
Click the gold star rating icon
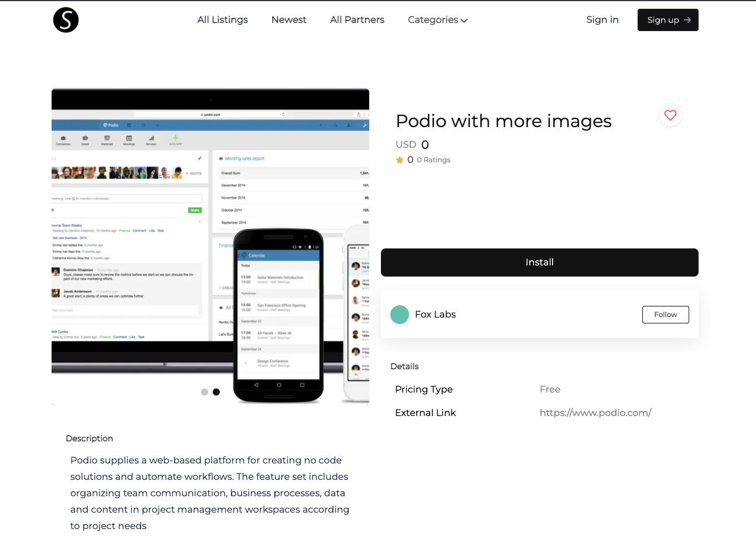point(399,159)
